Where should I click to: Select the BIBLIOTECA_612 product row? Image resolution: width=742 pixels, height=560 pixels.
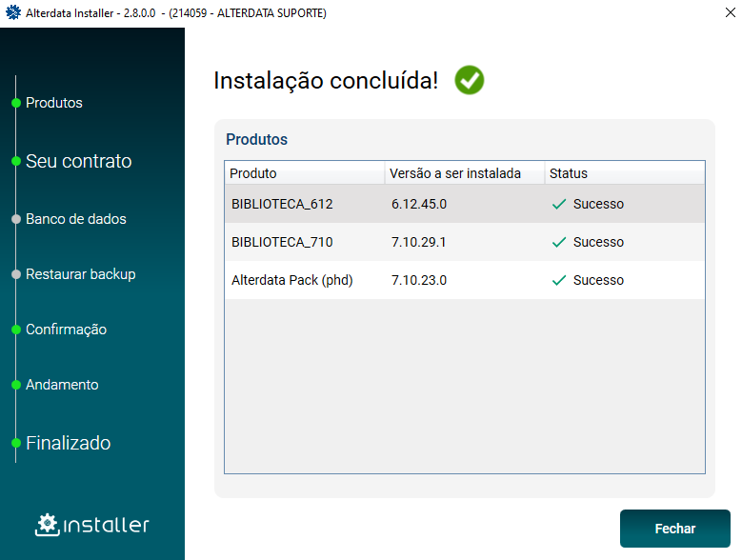[x=465, y=204]
